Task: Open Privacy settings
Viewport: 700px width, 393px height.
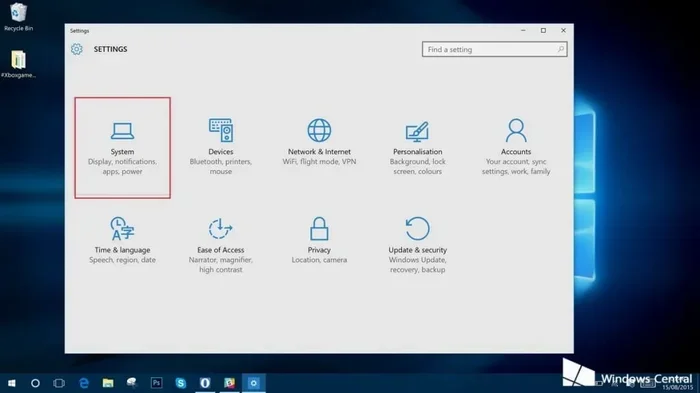Action: point(319,240)
